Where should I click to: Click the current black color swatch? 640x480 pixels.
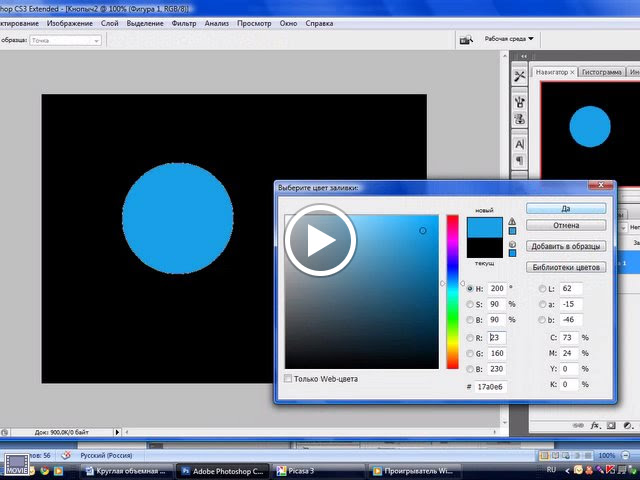pyautogui.click(x=484, y=247)
